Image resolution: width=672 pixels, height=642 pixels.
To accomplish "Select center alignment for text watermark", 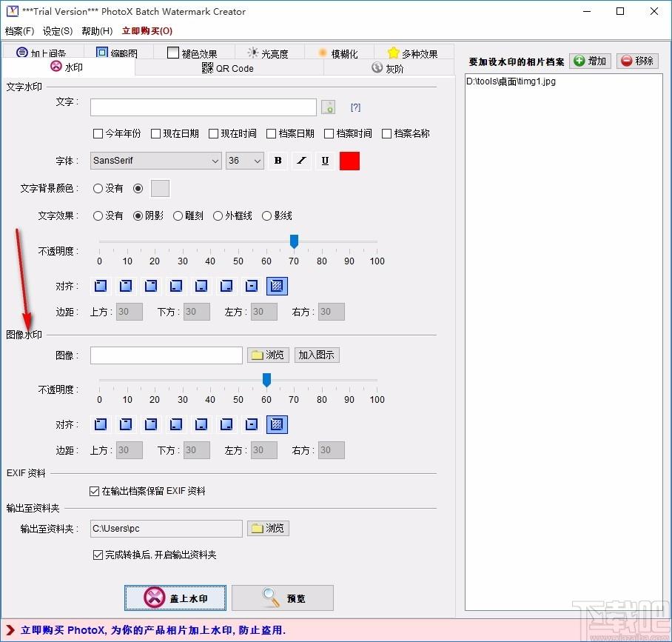I will pyautogui.click(x=252, y=286).
